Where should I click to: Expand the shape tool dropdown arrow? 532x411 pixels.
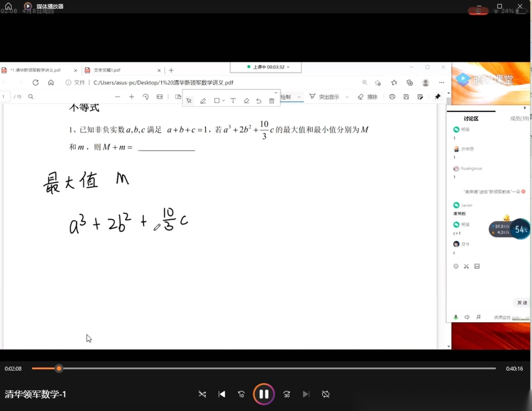coord(224,101)
